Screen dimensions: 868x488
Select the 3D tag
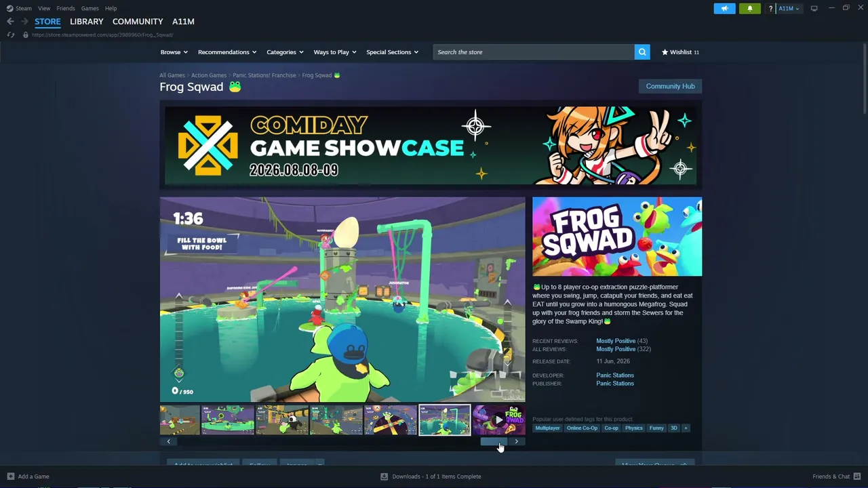coord(674,428)
